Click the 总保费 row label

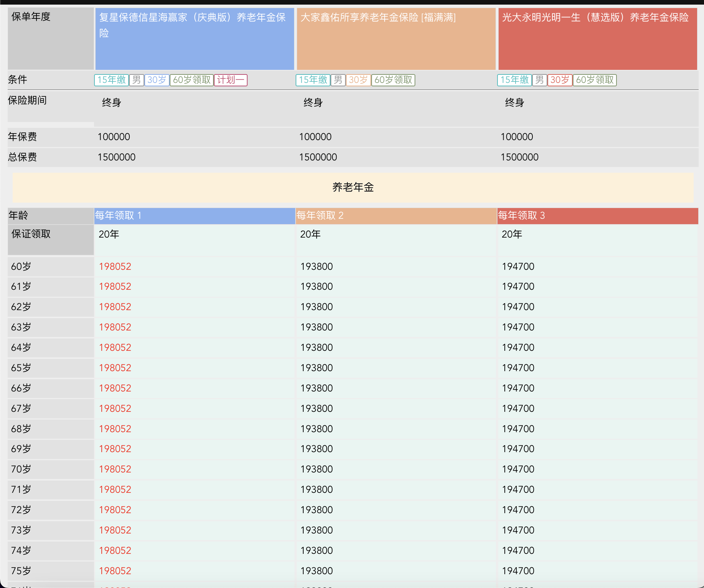[x=22, y=157]
